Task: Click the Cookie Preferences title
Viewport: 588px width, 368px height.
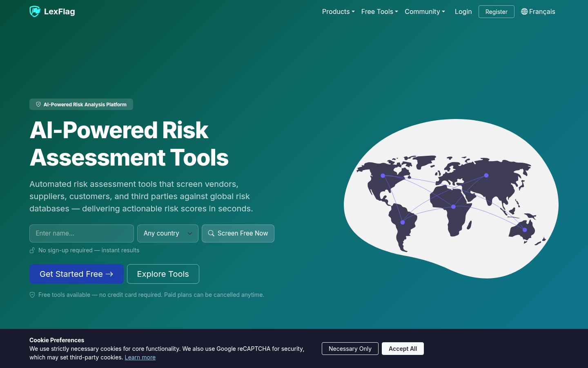Action: click(57, 340)
